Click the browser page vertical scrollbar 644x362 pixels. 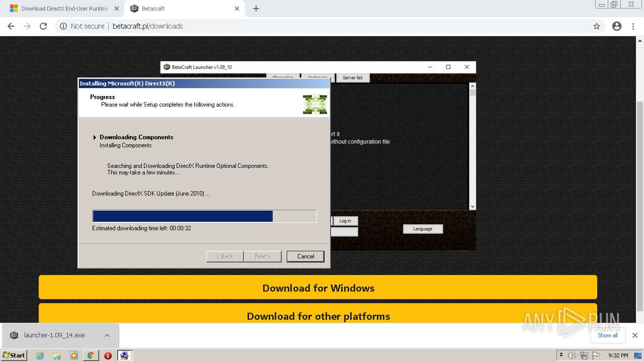pyautogui.click(x=640, y=206)
